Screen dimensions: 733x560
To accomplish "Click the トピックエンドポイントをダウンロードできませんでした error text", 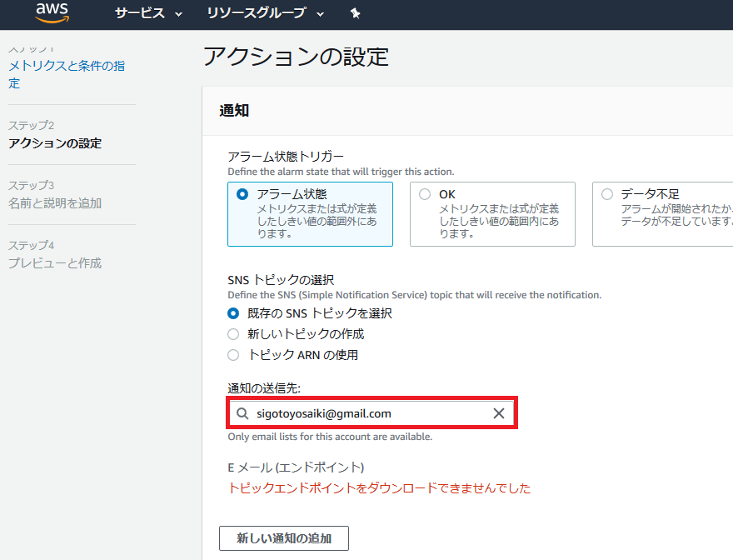I will pyautogui.click(x=379, y=488).
